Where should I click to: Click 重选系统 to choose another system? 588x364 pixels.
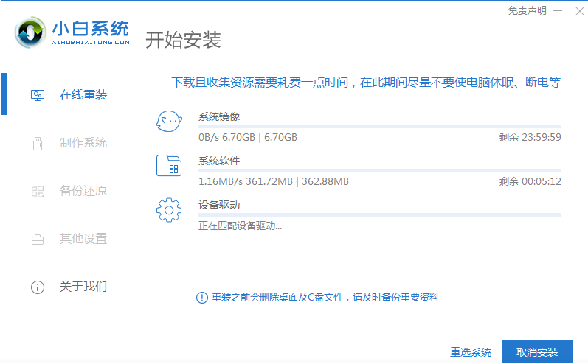coord(471,351)
